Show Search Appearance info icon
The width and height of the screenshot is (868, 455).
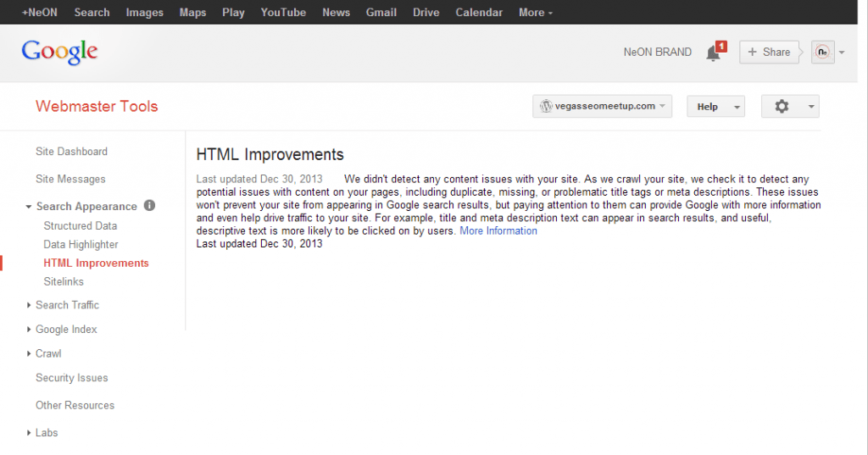click(149, 205)
